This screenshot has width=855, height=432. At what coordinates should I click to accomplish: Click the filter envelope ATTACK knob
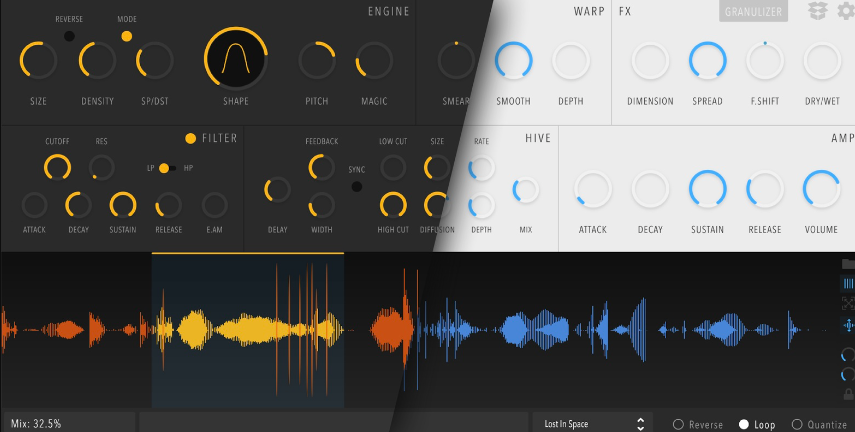34,205
